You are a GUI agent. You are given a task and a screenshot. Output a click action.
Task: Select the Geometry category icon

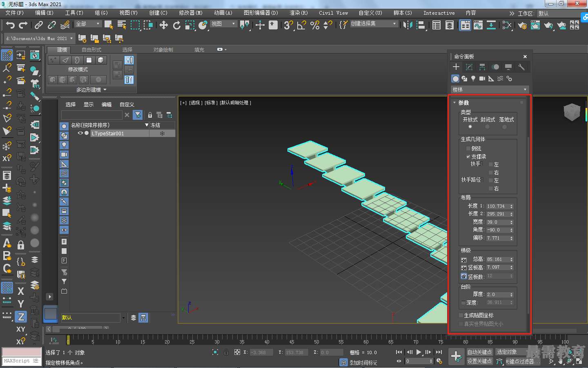click(455, 79)
